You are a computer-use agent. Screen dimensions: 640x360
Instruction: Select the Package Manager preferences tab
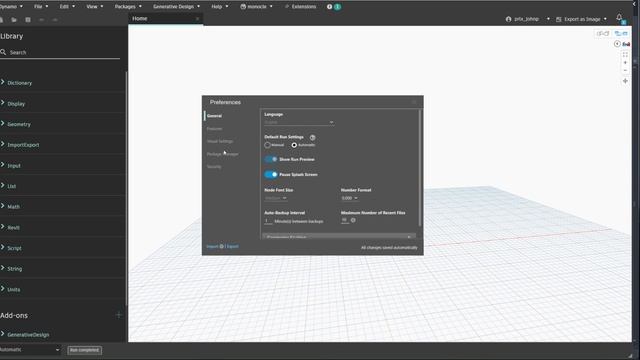222,154
